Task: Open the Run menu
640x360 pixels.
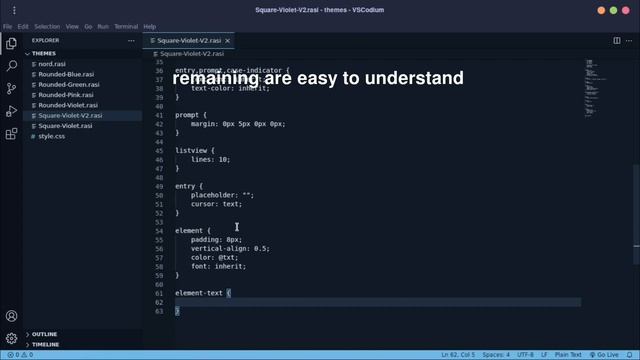Action: coord(103,27)
